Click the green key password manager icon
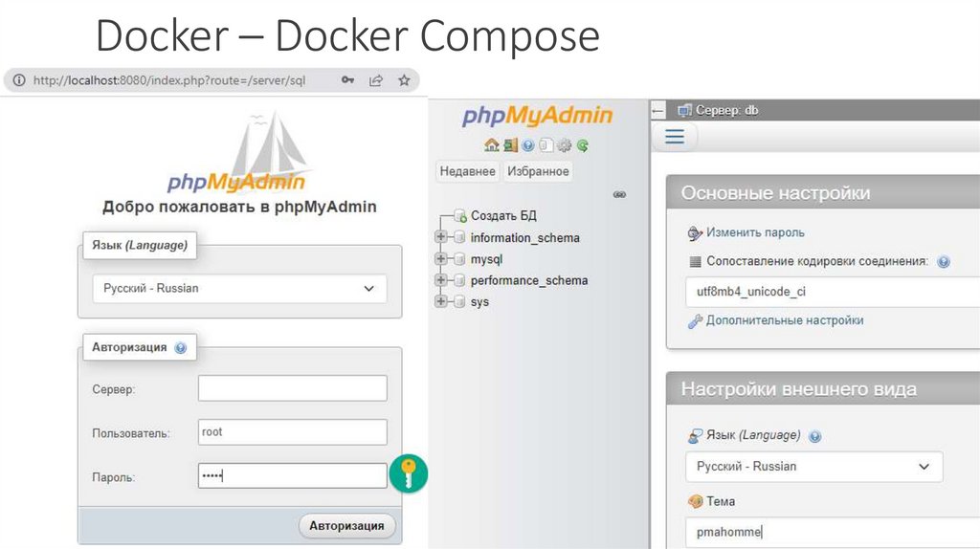Image resolution: width=980 pixels, height=549 pixels. [408, 473]
